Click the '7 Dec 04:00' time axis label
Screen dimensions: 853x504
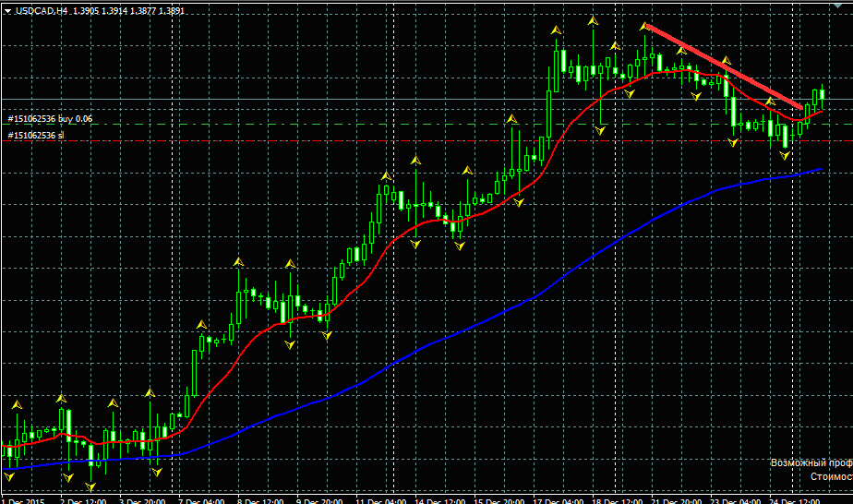[x=202, y=500]
